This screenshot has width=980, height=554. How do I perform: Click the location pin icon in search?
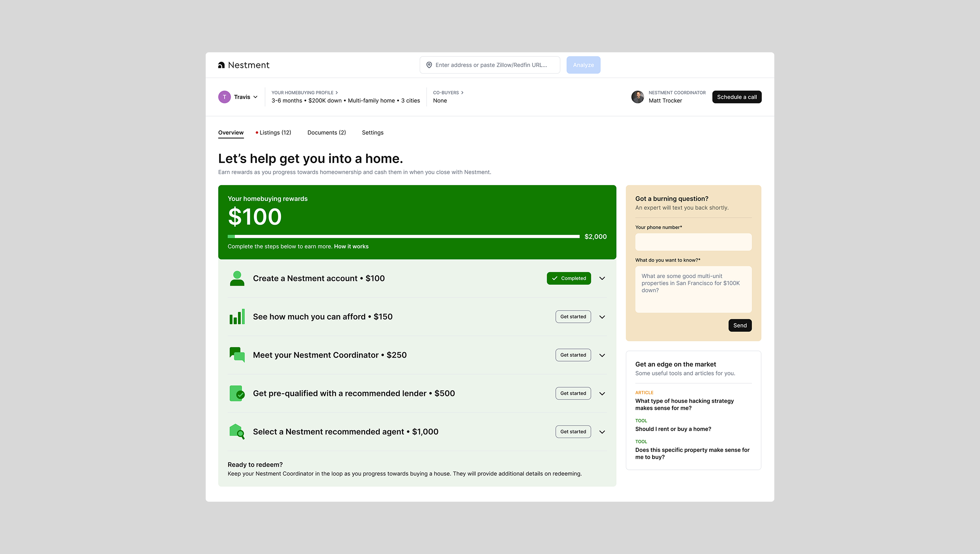(429, 65)
